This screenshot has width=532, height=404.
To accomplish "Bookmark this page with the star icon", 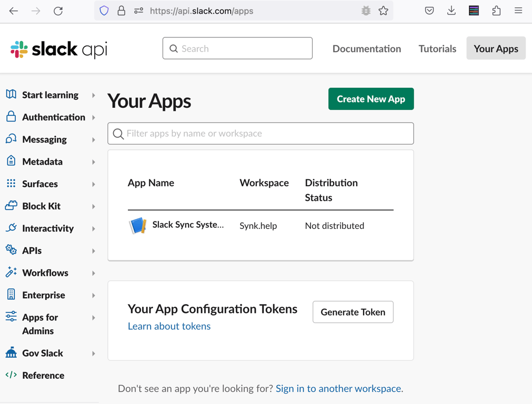I will [384, 11].
